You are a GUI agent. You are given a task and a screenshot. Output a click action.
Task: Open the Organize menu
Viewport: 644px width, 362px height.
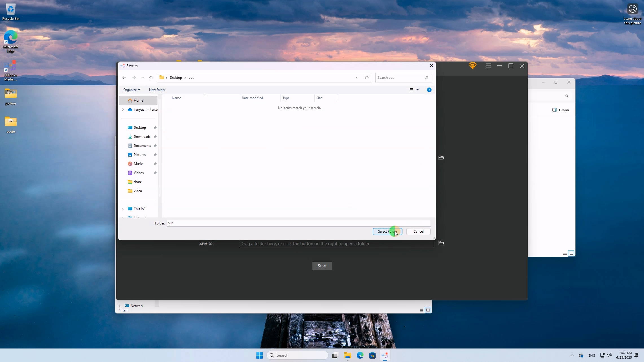(x=132, y=90)
